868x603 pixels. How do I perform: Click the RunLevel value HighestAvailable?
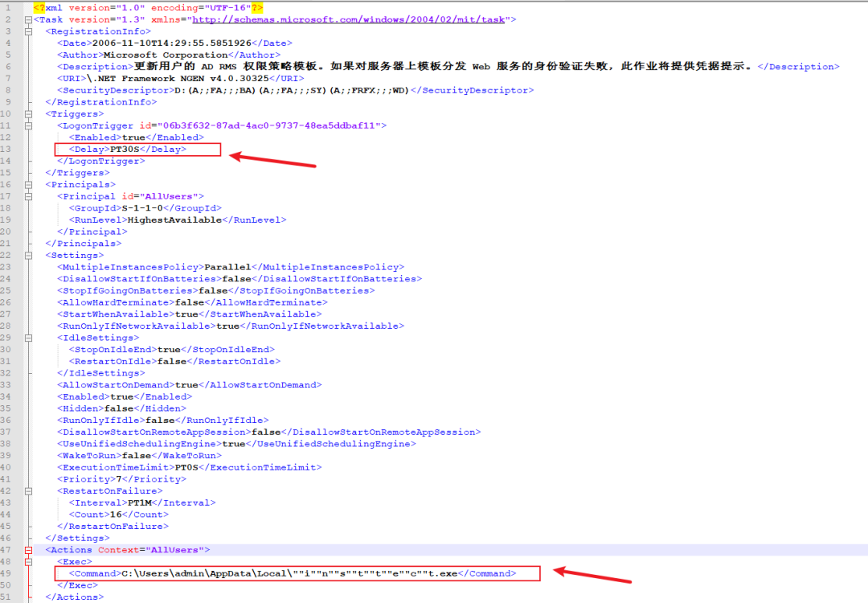pos(175,219)
